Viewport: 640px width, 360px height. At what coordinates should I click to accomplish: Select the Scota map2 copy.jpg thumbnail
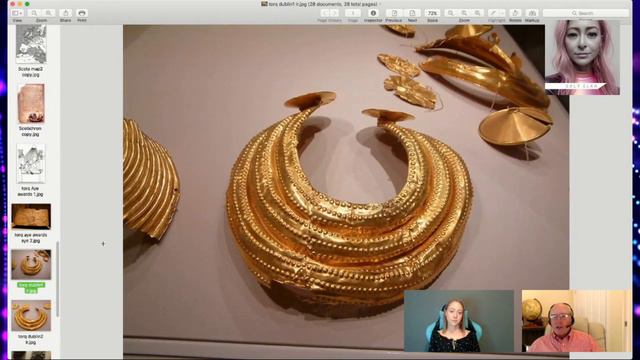click(x=31, y=44)
